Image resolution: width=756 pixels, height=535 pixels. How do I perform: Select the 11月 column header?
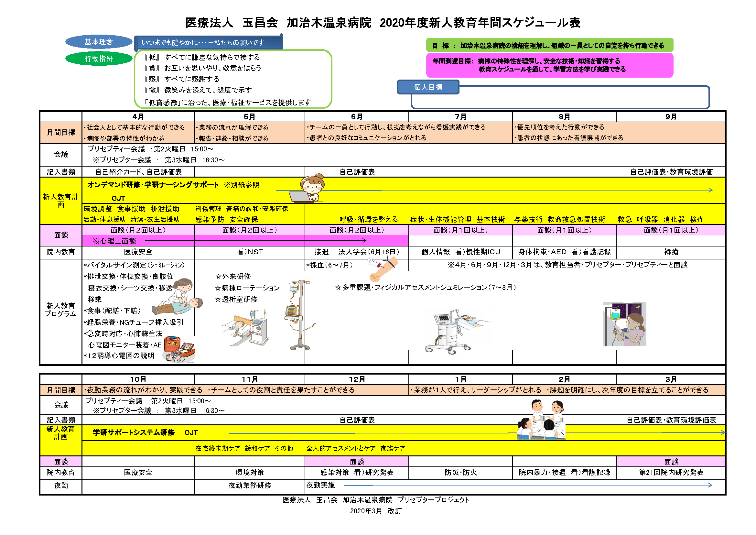point(250,379)
